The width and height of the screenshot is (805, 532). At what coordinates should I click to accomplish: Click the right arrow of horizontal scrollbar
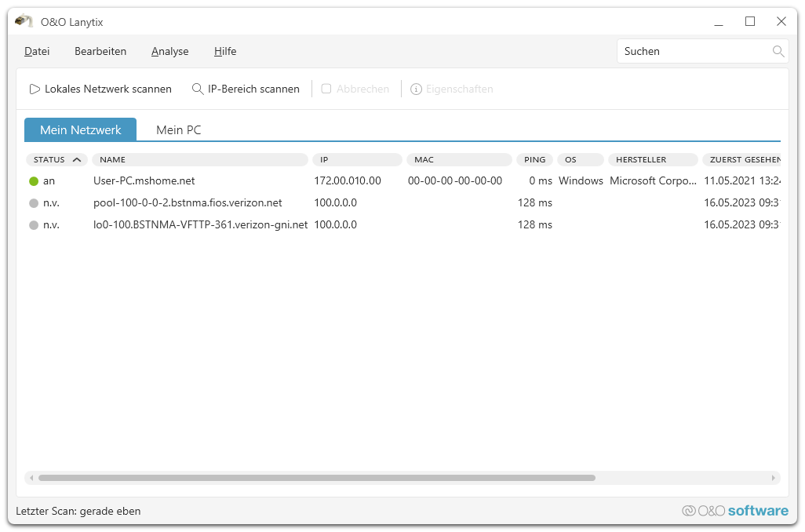(x=774, y=477)
